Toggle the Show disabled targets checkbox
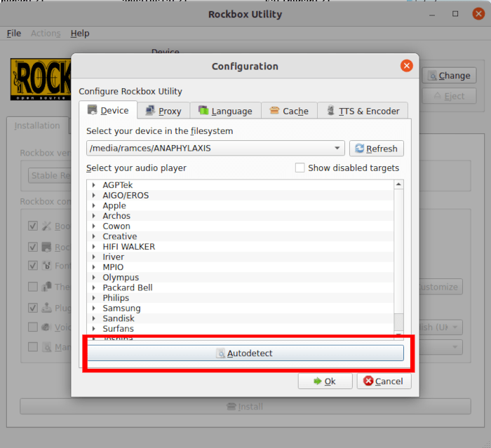 pos(300,168)
